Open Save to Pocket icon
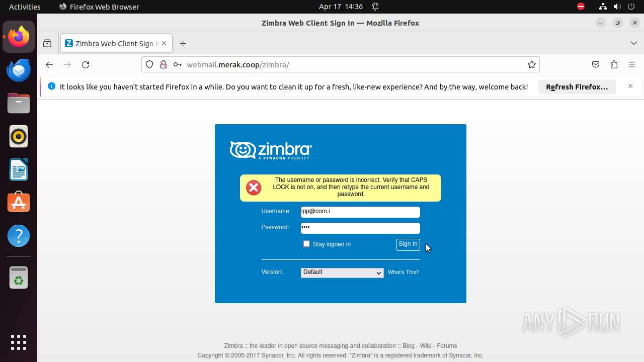The image size is (644, 362). (x=596, y=65)
